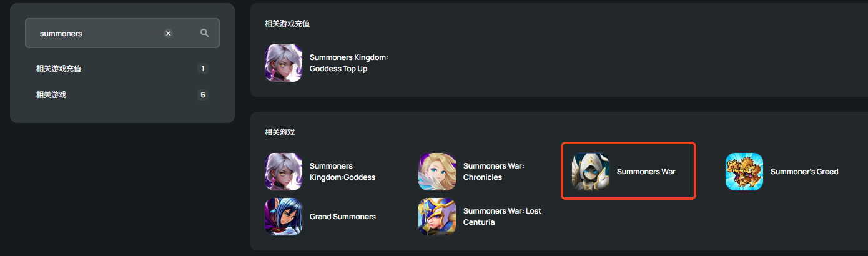Screen dimensions: 868x256
Task: Open Summoners War: Chronicles game icon
Action: [x=437, y=172]
